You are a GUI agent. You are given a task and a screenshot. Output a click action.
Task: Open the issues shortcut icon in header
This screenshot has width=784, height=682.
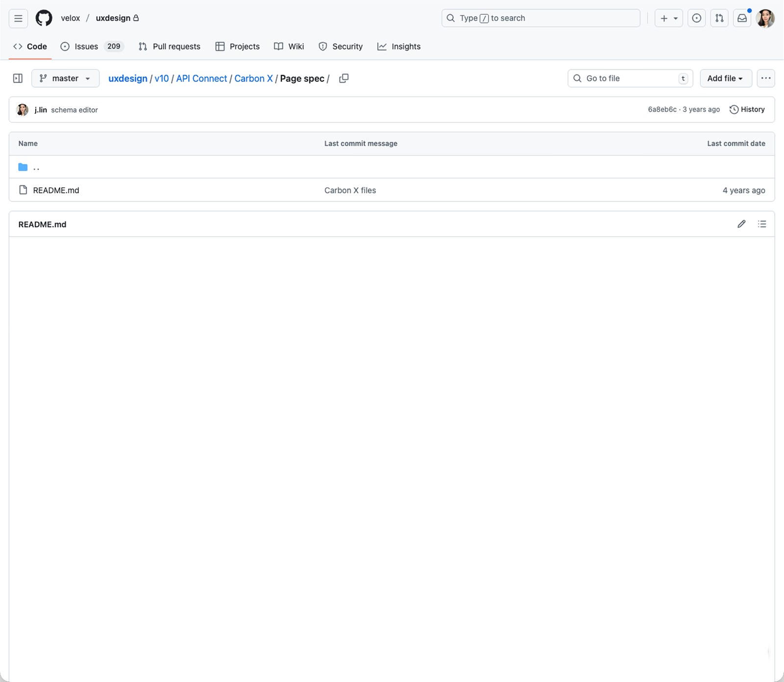tap(696, 18)
